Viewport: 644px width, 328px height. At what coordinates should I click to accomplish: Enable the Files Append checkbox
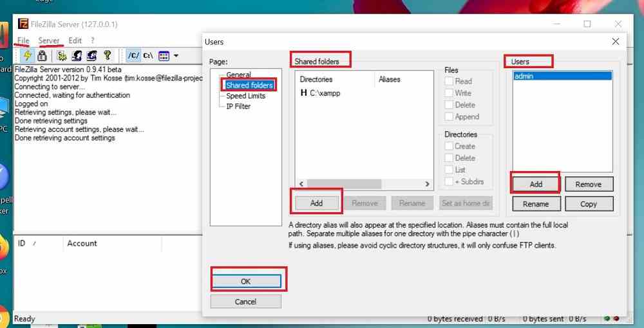[449, 116]
